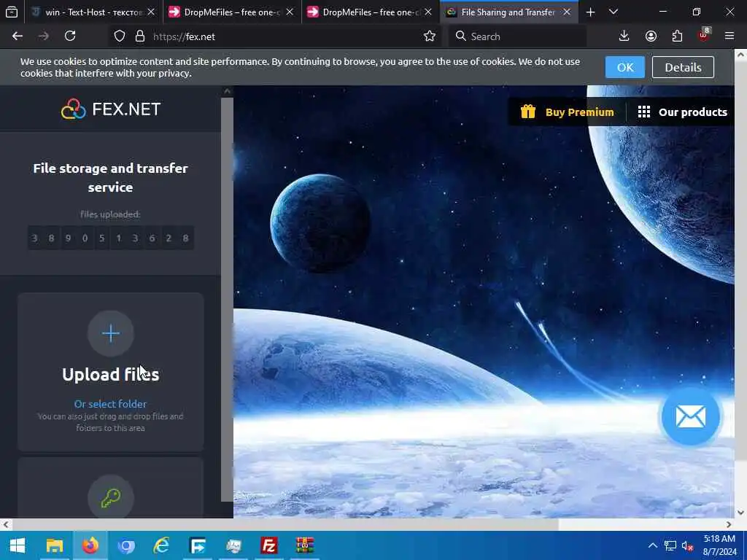This screenshot has height=560, width=747.
Task: Close the win - Text-Host tab
Action: pos(151,12)
